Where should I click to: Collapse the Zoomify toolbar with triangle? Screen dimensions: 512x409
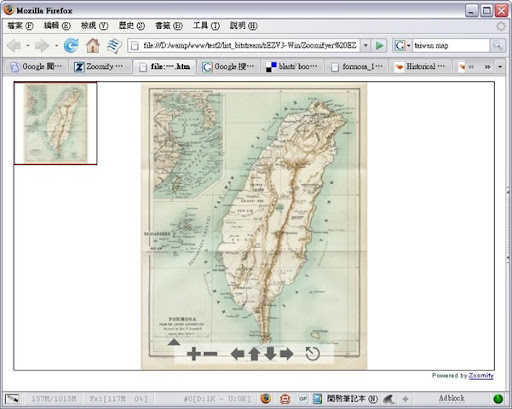point(174,342)
